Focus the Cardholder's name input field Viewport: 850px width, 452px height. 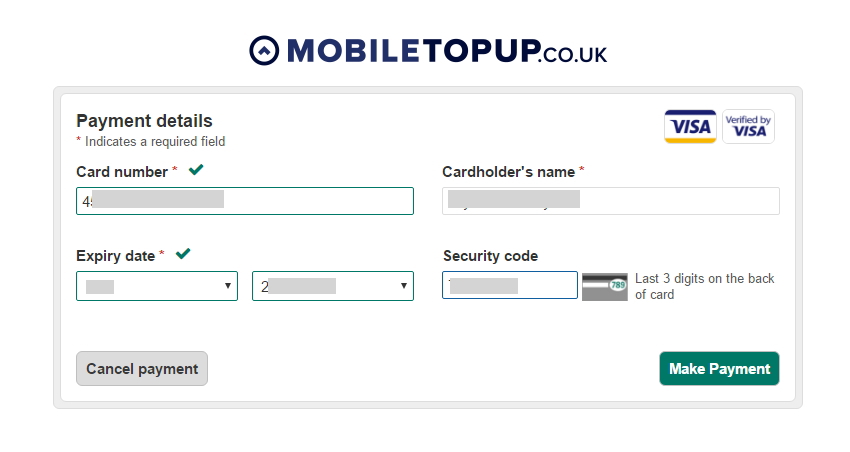(611, 201)
